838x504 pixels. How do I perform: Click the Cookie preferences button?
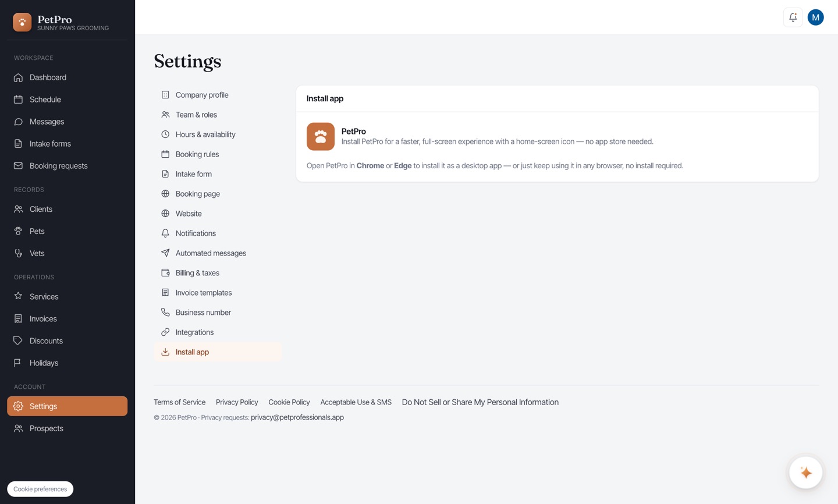(40, 489)
